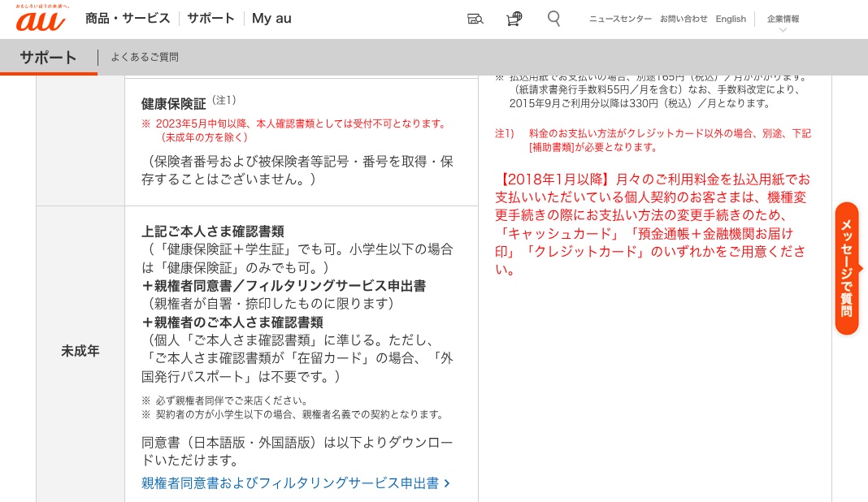Click 上記ご本人さま確認書類 heading
The height and width of the screenshot is (502, 868).
(x=213, y=232)
